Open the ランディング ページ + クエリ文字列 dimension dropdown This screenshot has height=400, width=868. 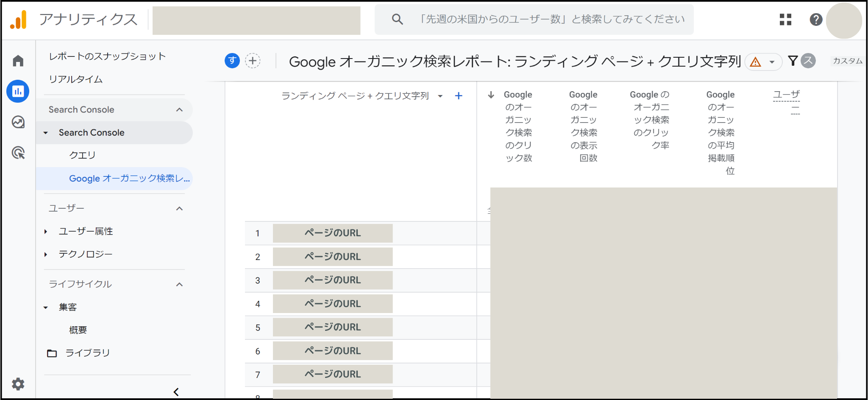pos(440,96)
